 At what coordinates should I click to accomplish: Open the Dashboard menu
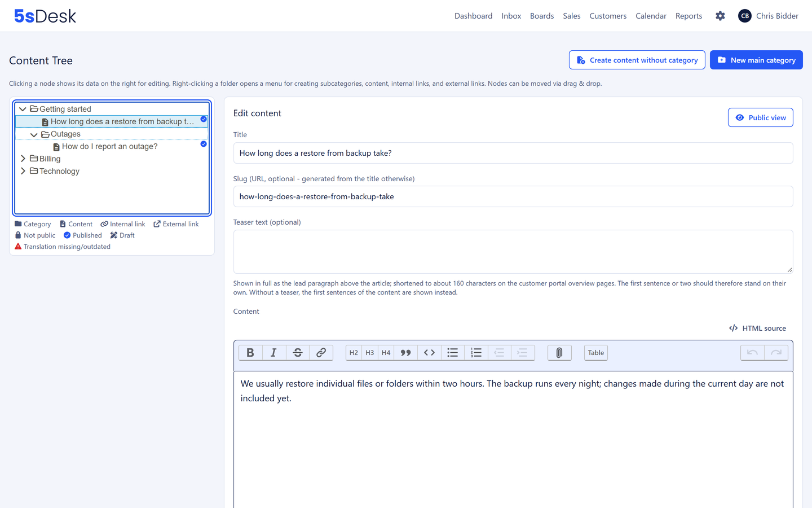[474, 16]
